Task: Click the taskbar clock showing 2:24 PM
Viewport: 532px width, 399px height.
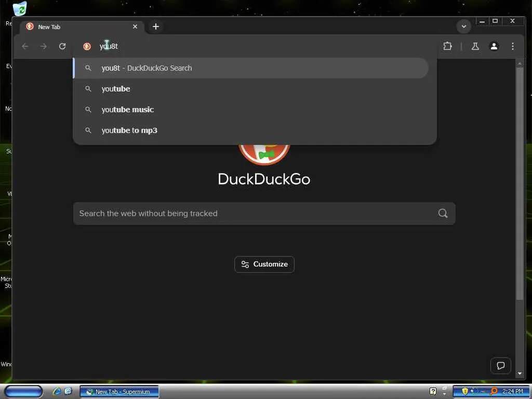Action: click(x=512, y=391)
